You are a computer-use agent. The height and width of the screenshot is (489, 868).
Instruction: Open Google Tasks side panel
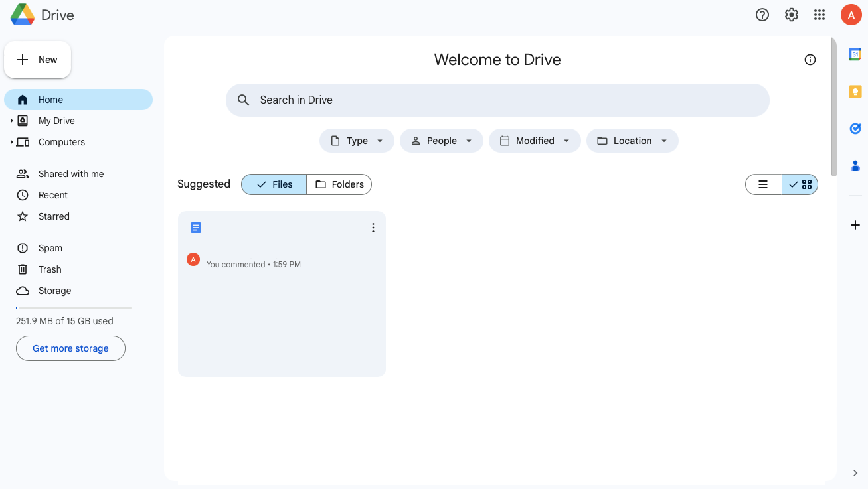tap(855, 129)
